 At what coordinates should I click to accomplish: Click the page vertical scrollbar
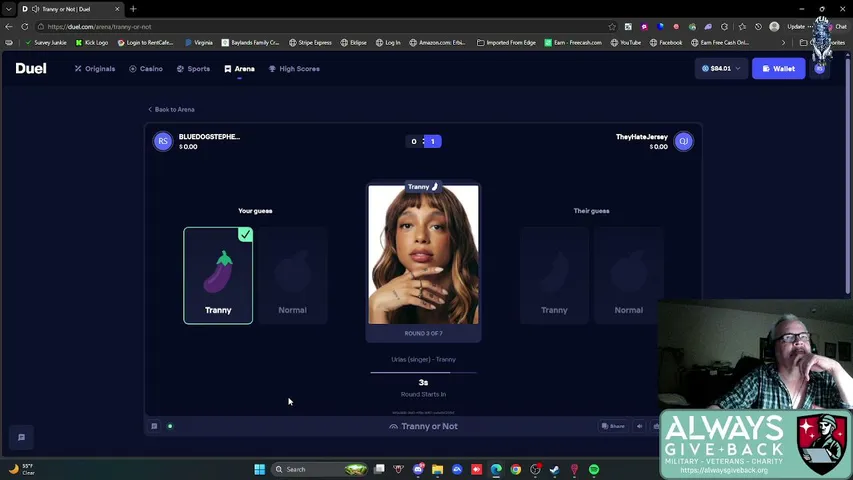(x=848, y=174)
